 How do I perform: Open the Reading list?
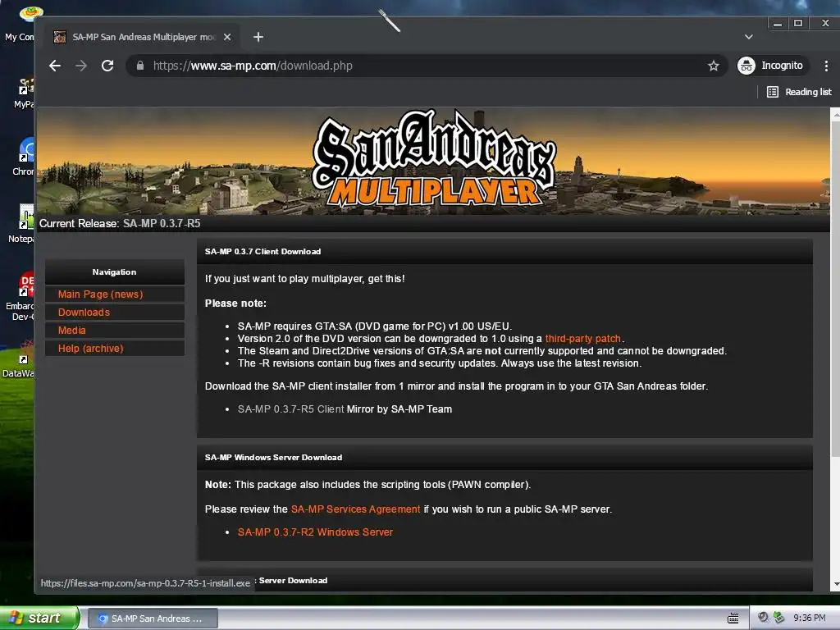(799, 92)
